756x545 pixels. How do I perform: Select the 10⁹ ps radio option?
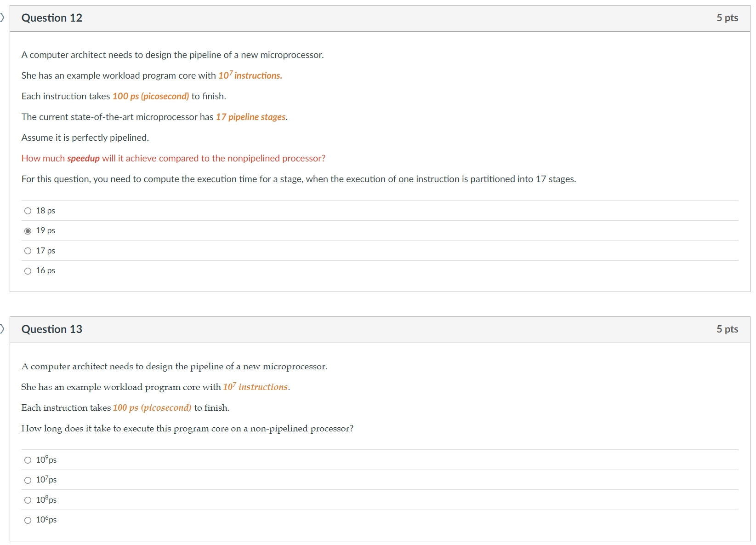tap(28, 460)
